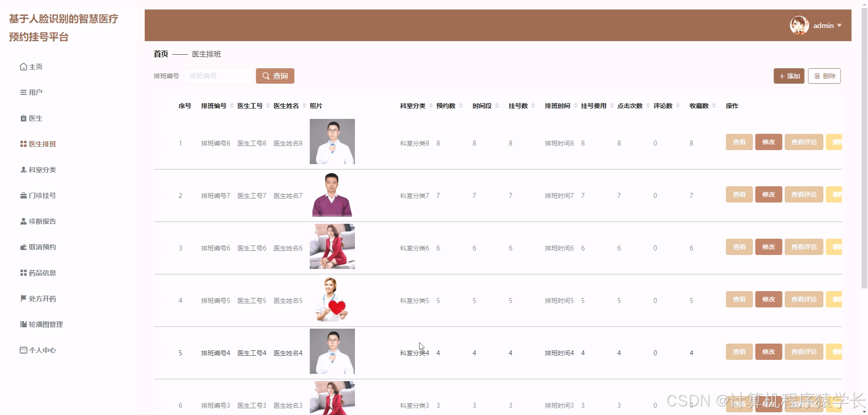Check the checkbox for row 排班编号8

tap(159, 143)
